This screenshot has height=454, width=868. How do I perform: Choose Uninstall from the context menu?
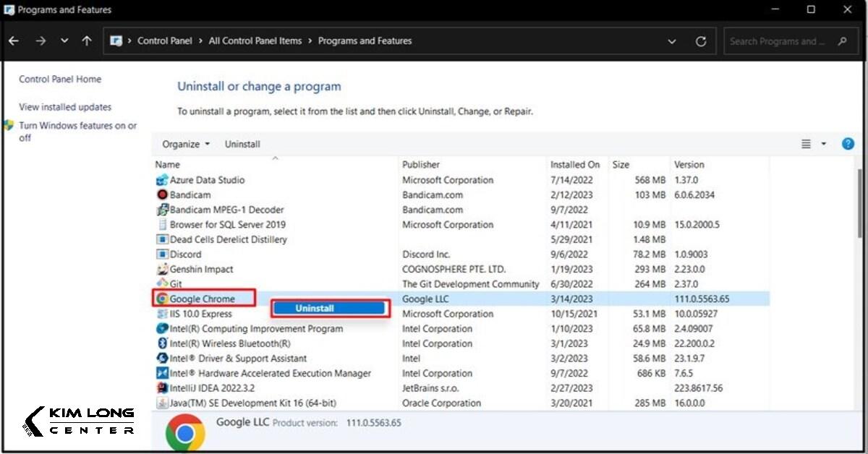coord(329,309)
